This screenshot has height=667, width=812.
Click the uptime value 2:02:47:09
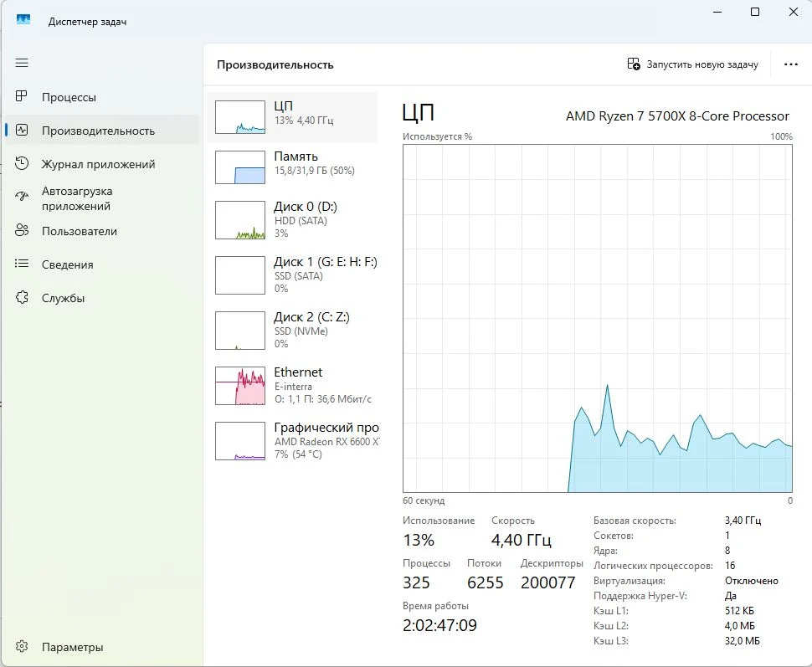(x=439, y=625)
